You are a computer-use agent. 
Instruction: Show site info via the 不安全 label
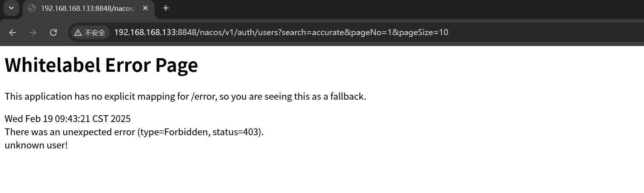click(95, 33)
